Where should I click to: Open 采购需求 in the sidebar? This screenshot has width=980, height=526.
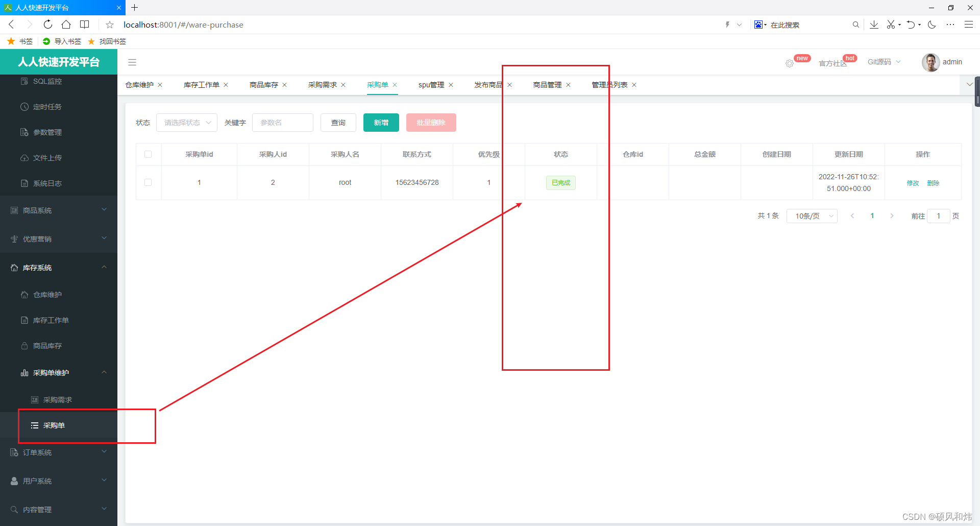tap(59, 400)
